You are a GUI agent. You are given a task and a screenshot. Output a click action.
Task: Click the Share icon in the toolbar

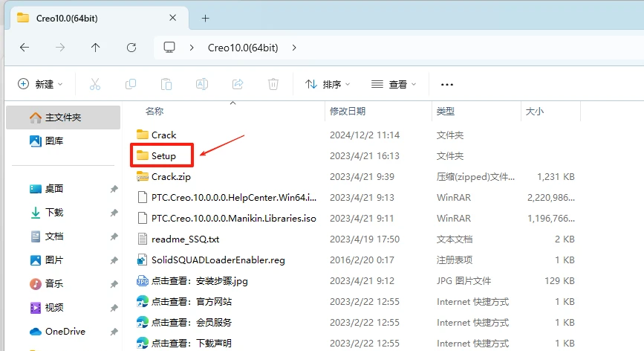coord(238,84)
